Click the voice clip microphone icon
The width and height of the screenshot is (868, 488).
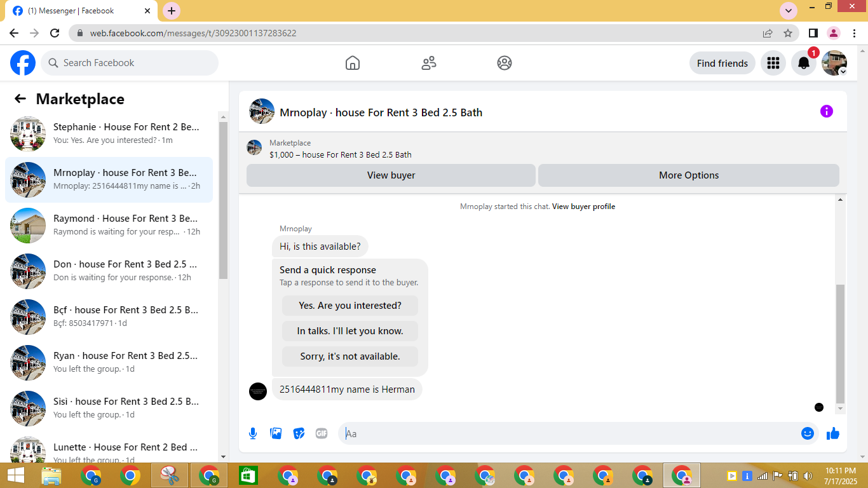(253, 433)
